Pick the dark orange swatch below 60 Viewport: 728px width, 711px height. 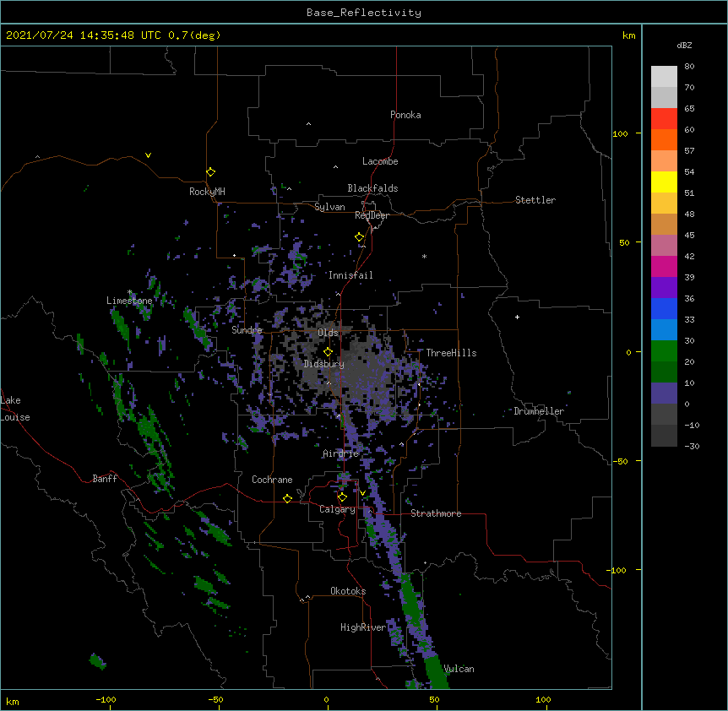click(x=664, y=139)
